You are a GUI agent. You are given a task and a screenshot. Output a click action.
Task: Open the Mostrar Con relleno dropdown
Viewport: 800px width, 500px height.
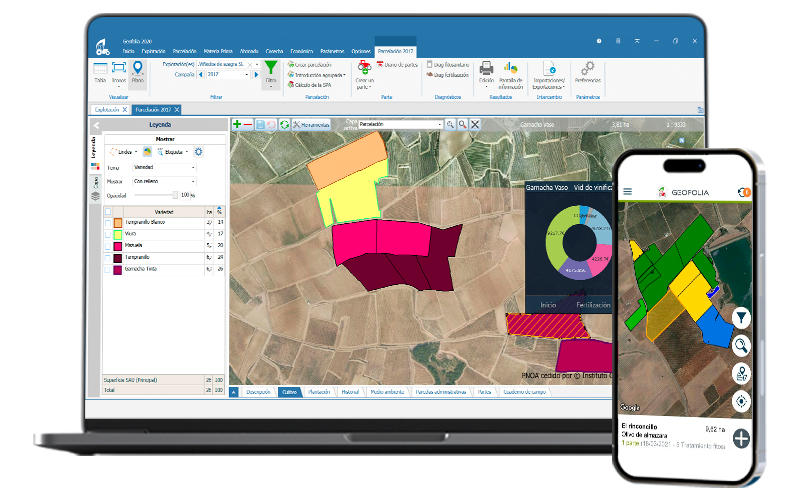(x=164, y=181)
